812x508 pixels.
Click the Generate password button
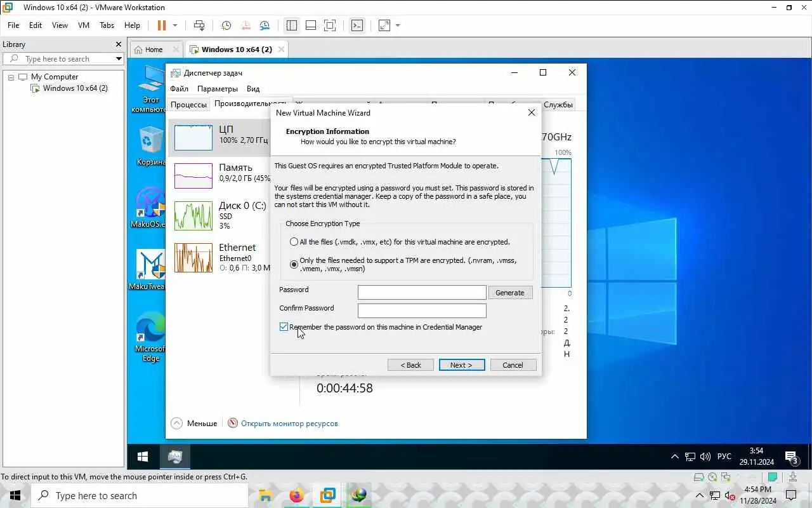[510, 293]
